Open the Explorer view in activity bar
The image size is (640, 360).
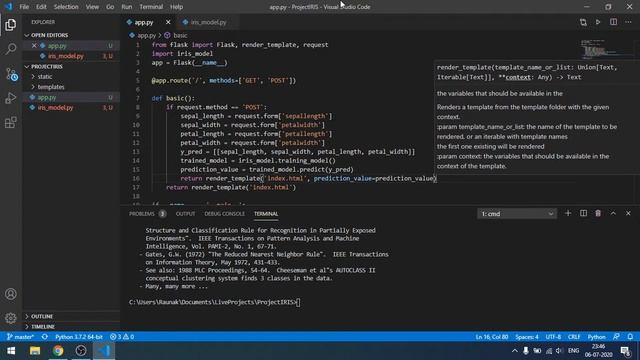coord(11,24)
